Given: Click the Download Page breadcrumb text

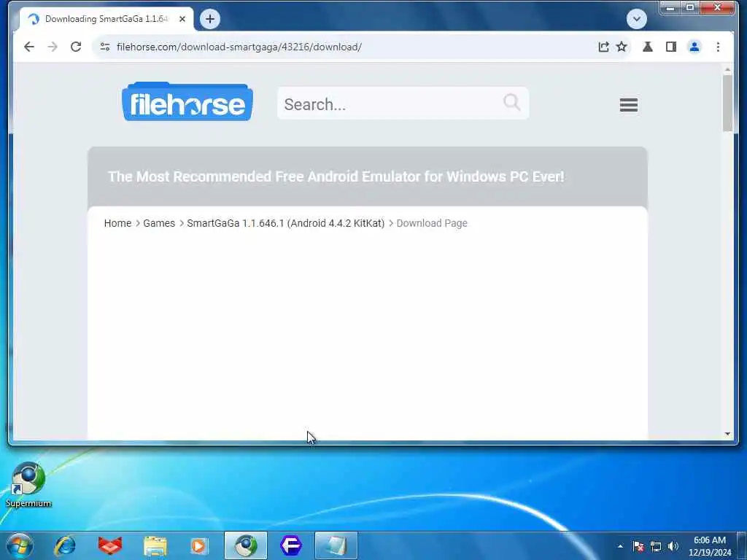Looking at the screenshot, I should click(432, 223).
